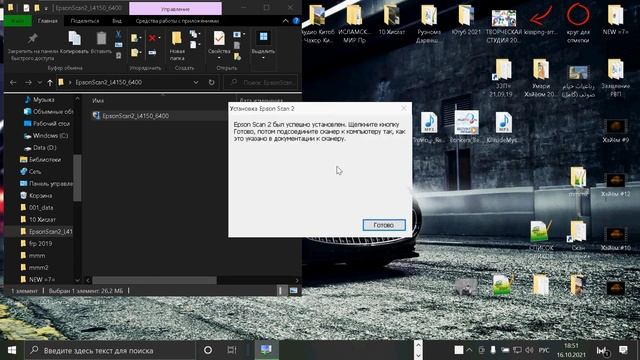Click horizontal scrollbar in file list

point(154,280)
